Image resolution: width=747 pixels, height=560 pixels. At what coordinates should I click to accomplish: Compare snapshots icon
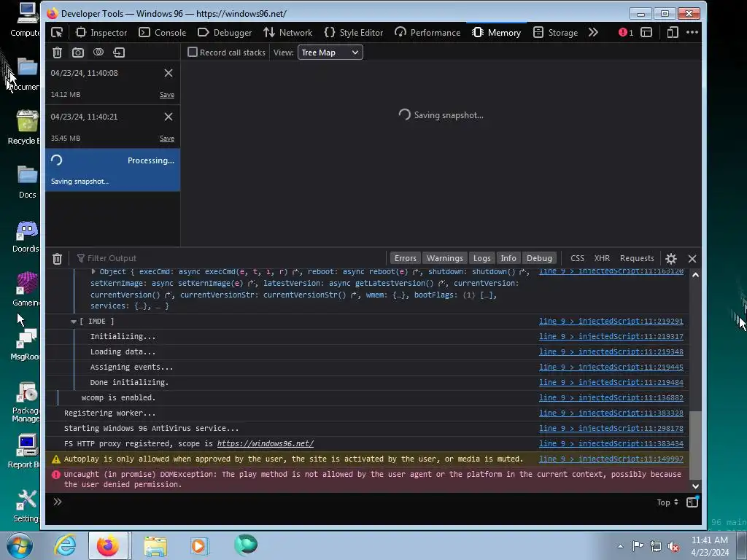coord(98,52)
